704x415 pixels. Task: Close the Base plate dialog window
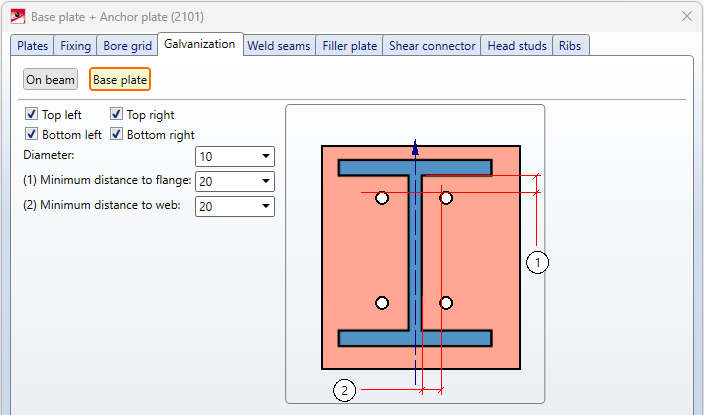(x=686, y=17)
